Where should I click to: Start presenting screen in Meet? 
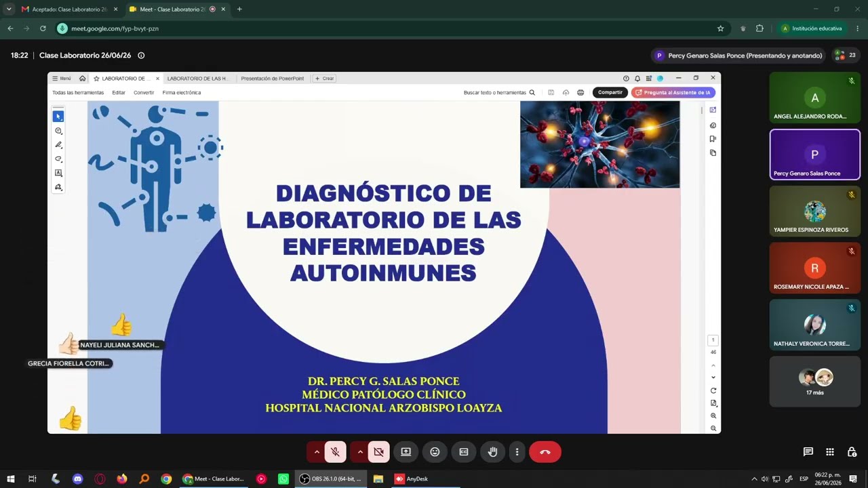[406, 452]
